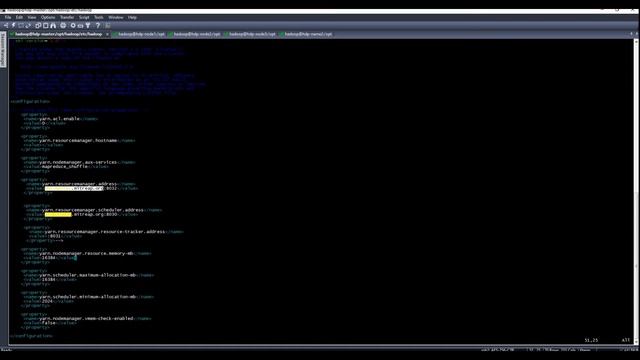Viewport: 640px width, 360px height.
Task: Click the false value line
Action: [x=50, y=323]
